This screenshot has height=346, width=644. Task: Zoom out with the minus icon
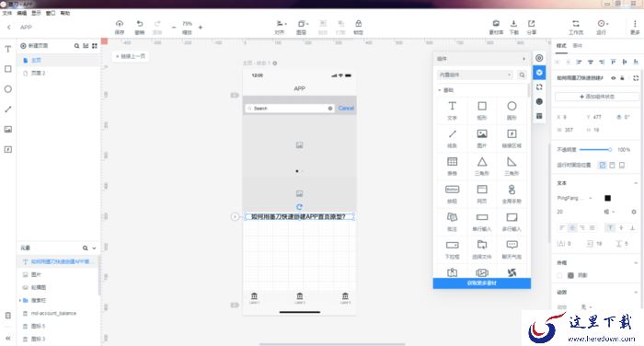[174, 28]
